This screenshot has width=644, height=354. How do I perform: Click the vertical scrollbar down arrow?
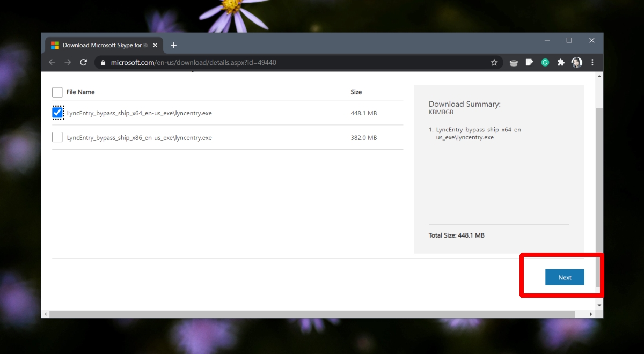(599, 305)
